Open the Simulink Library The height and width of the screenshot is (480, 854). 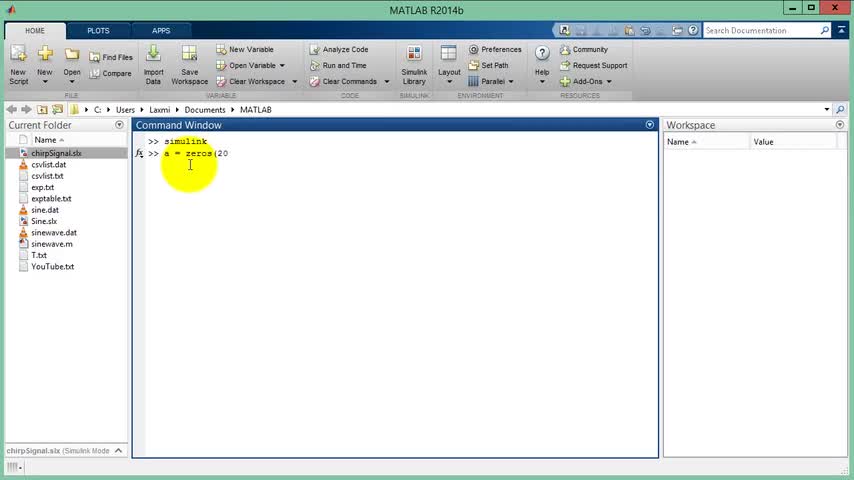pos(414,65)
